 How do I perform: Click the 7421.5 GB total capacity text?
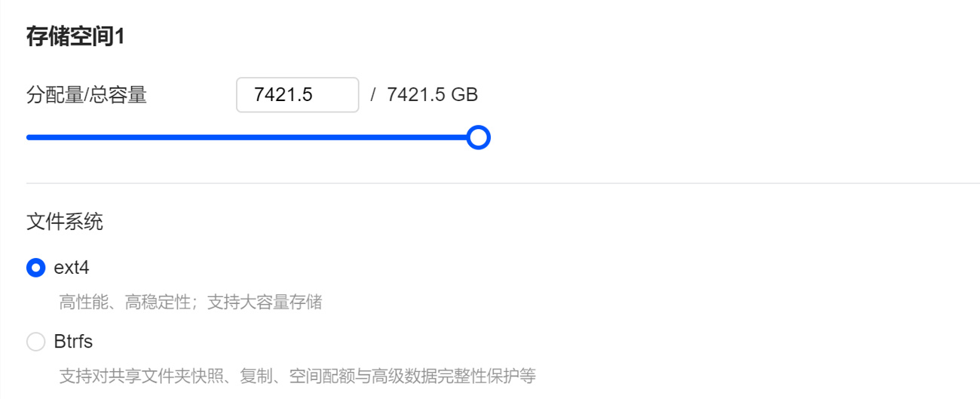432,95
